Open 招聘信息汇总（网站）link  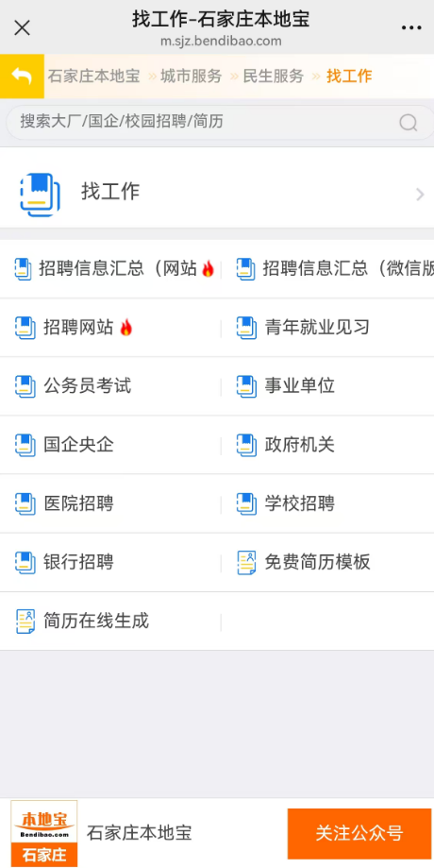[116, 269]
